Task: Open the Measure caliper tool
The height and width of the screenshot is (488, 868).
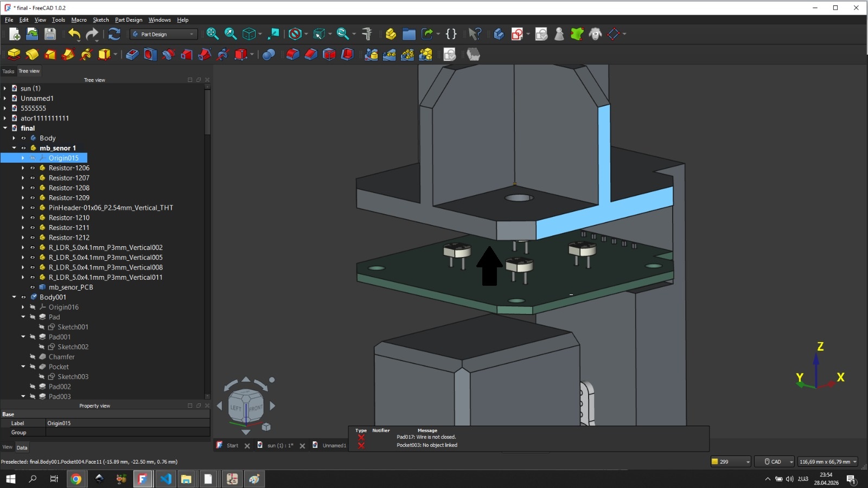Action: pyautogui.click(x=367, y=34)
